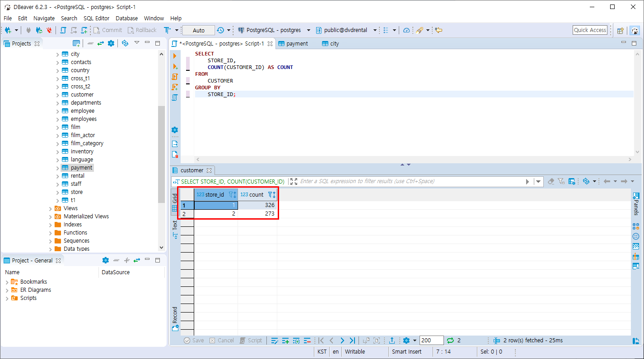Select the Scripts item in Project - General

(28, 298)
